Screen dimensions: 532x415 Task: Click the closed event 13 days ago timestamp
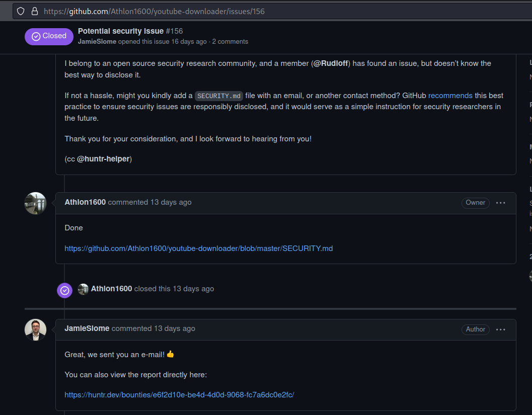(193, 289)
